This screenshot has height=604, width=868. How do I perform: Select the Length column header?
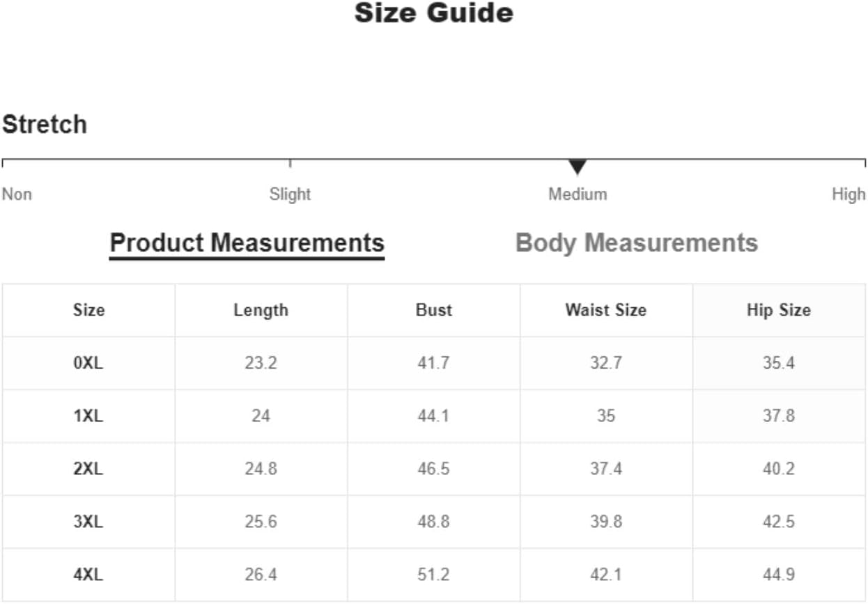[261, 310]
